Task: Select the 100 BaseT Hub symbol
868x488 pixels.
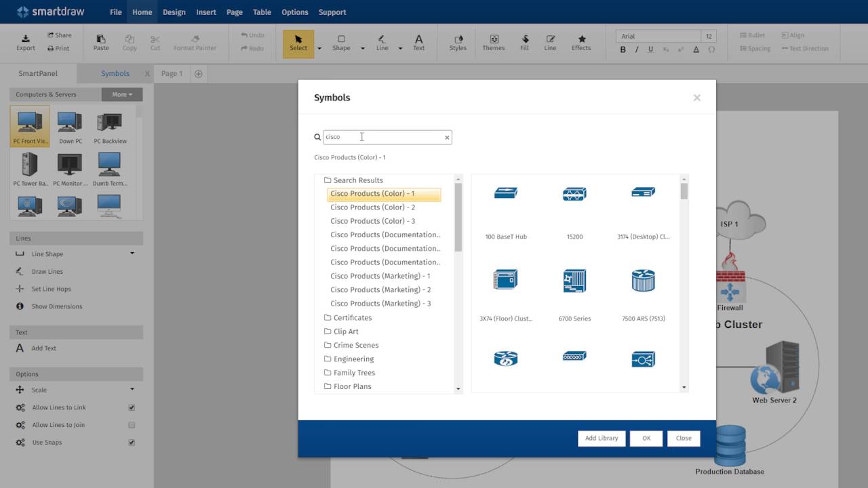Action: pyautogui.click(x=506, y=194)
